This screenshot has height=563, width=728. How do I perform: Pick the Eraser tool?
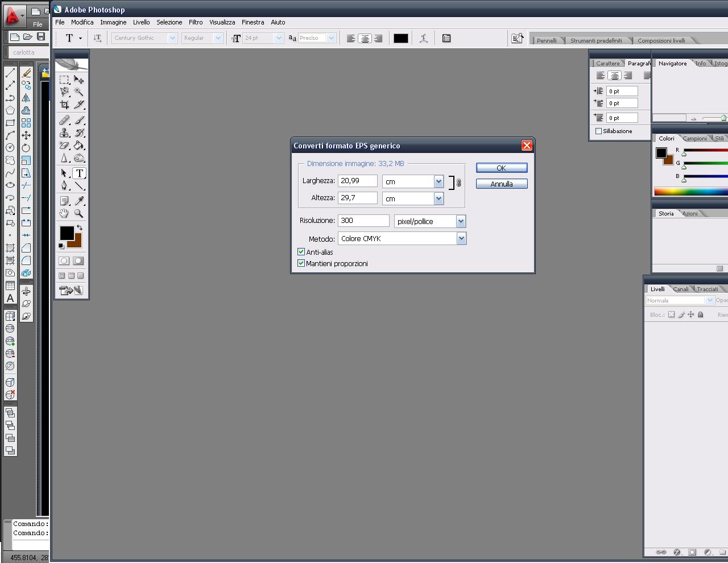click(x=64, y=145)
